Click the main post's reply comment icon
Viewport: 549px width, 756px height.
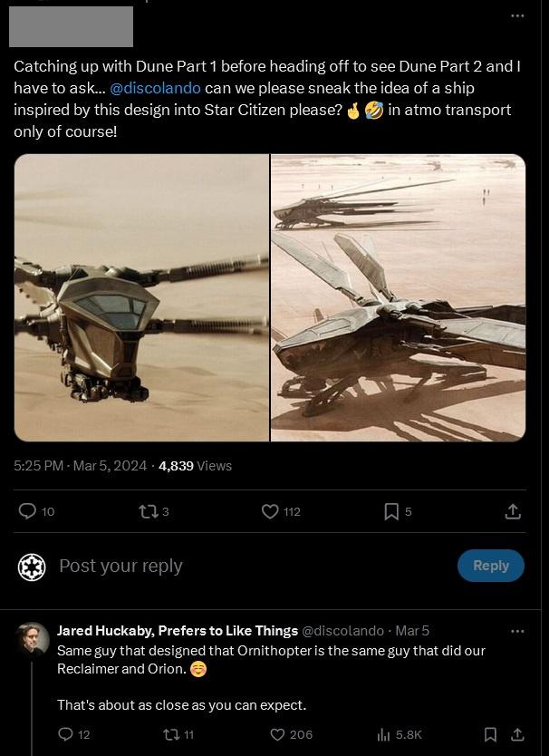click(x=28, y=511)
